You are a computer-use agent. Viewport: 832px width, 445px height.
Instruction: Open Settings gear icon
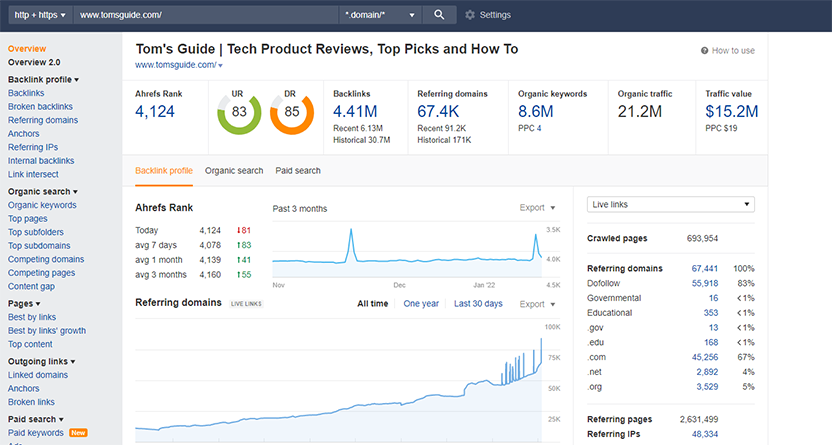coord(470,15)
